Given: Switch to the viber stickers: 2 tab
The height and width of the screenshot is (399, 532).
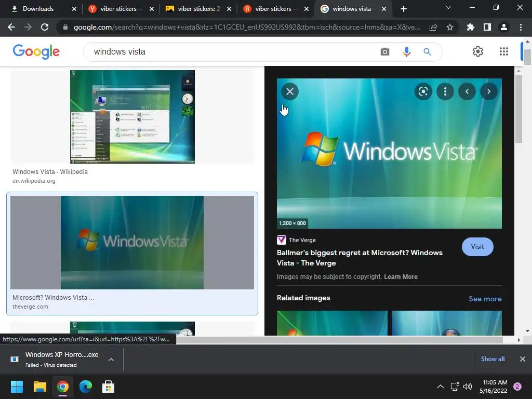Looking at the screenshot, I should tap(195, 9).
